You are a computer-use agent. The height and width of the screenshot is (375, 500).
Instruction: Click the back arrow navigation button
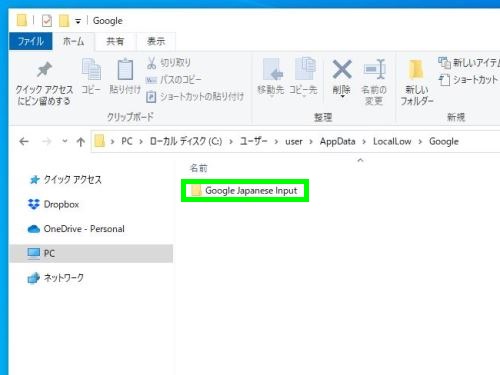click(24, 142)
